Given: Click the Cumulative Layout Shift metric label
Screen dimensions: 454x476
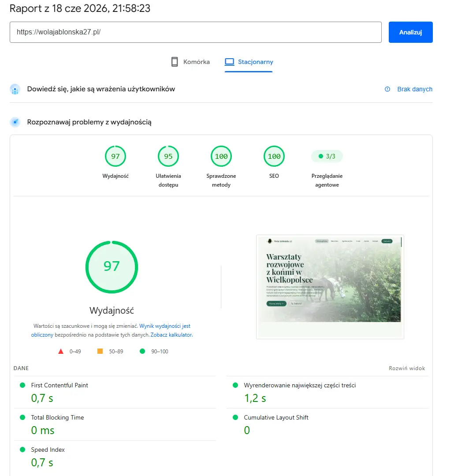Looking at the screenshot, I should [276, 417].
